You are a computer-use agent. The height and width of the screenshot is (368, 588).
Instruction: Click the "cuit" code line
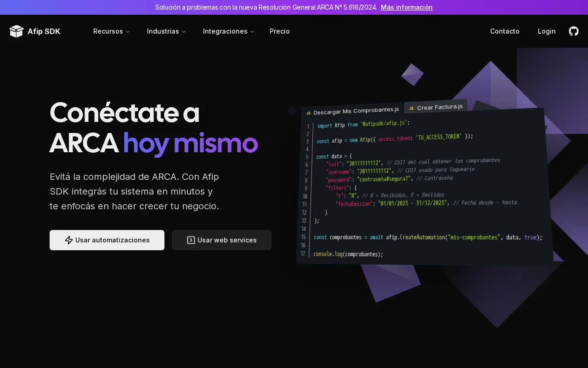[x=413, y=162]
